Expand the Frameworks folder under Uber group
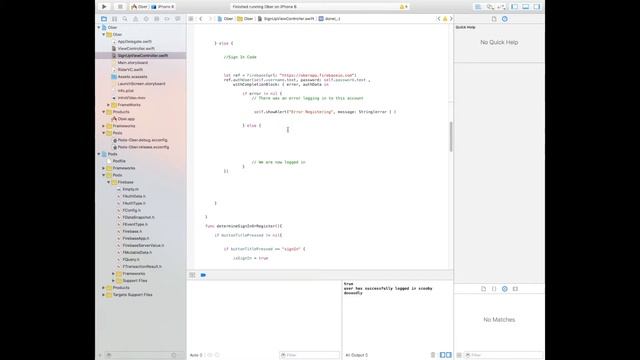This screenshot has height=360, width=640. coord(109,105)
